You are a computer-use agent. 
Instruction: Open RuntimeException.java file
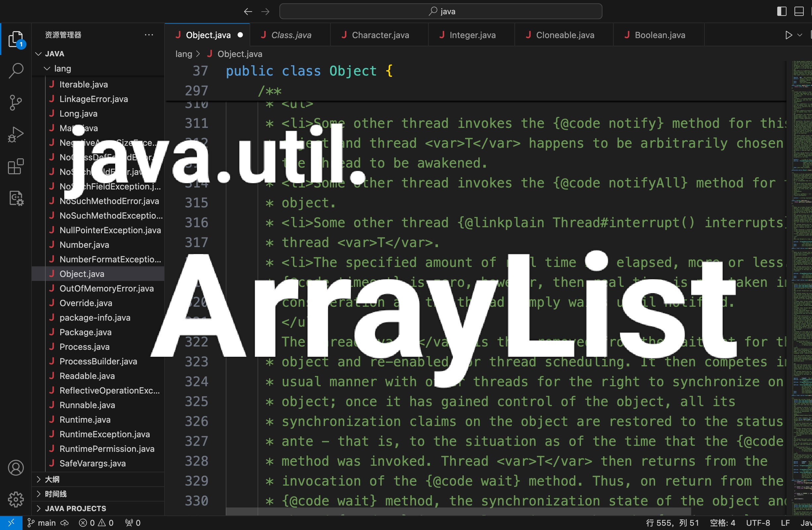98,434
